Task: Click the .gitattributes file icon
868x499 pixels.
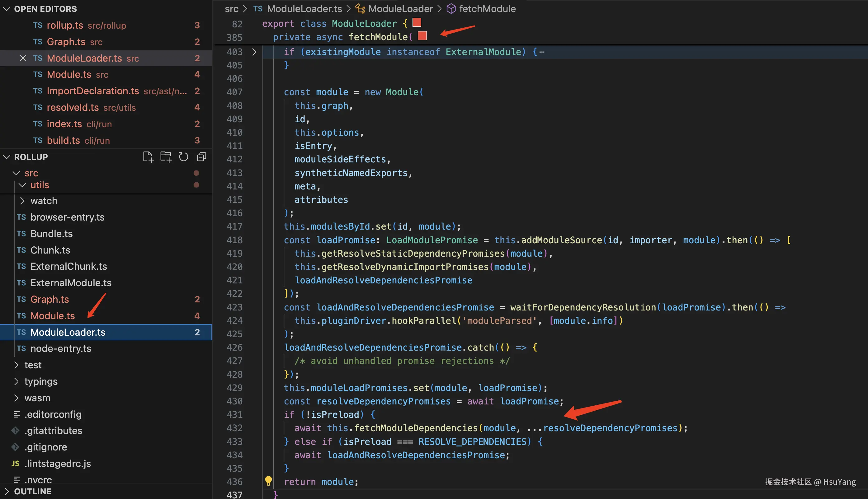Action: (16, 431)
